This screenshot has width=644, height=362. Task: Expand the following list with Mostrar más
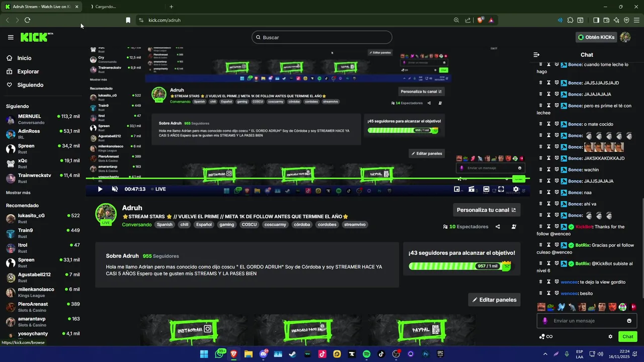18,193
